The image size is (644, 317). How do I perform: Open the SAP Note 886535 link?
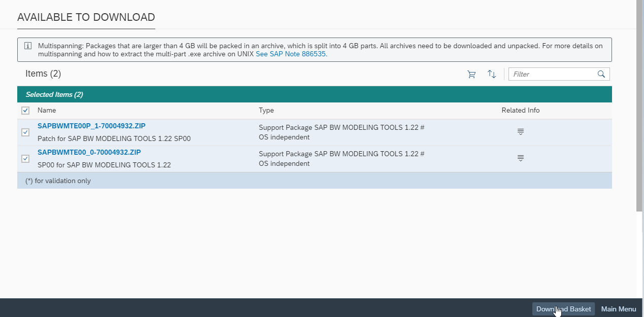[291, 54]
